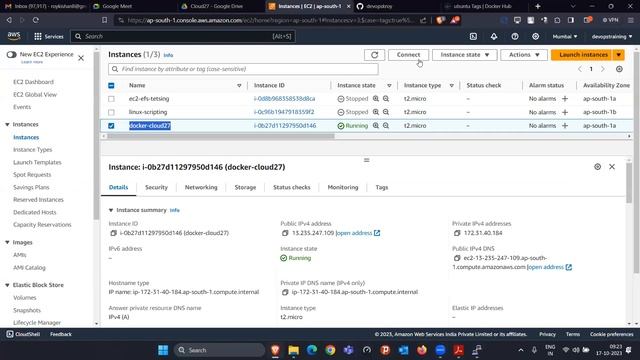Click zoom-in filter icon for docker-cloud27 state
Viewport: 640px width, 360px height.
[x=376, y=126]
